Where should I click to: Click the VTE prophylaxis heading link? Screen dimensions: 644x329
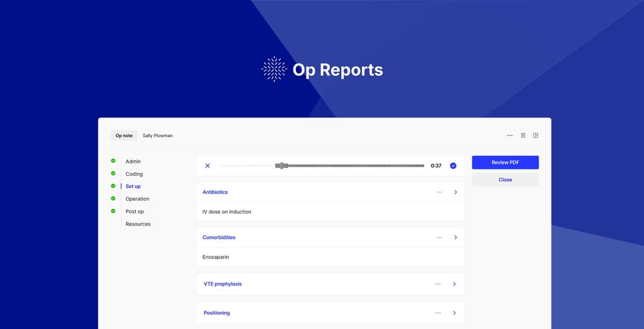pos(222,284)
